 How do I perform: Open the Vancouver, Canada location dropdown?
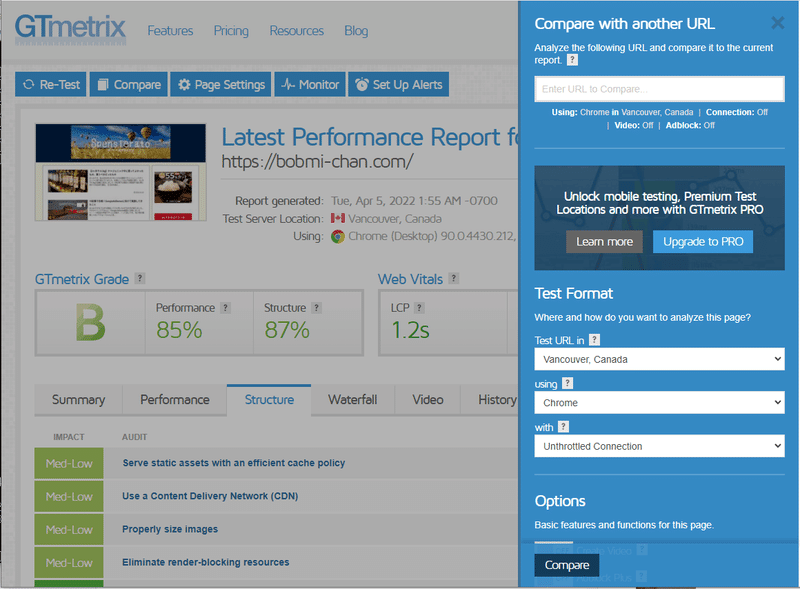(659, 359)
